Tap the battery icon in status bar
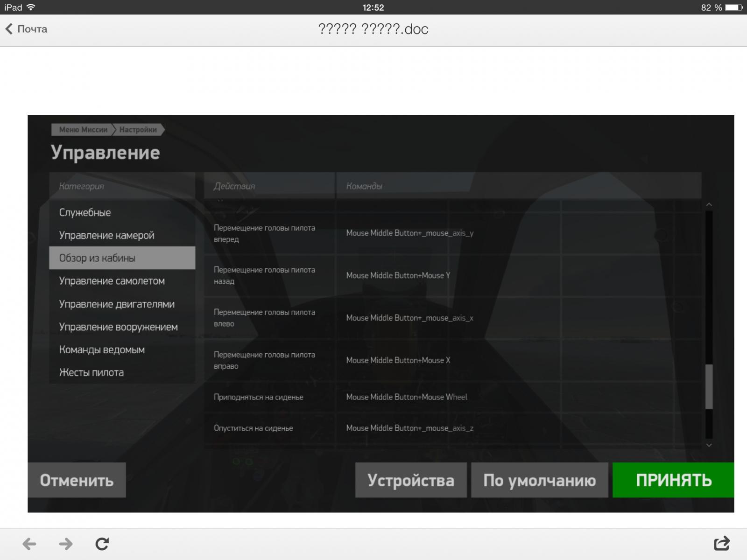The image size is (747, 560). [733, 7]
